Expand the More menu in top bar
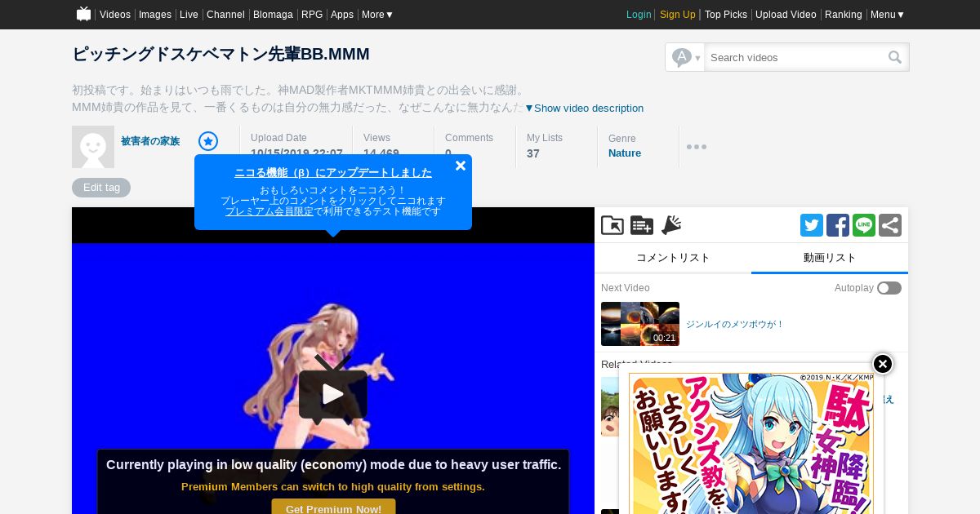The height and width of the screenshot is (514, 980). [x=377, y=15]
